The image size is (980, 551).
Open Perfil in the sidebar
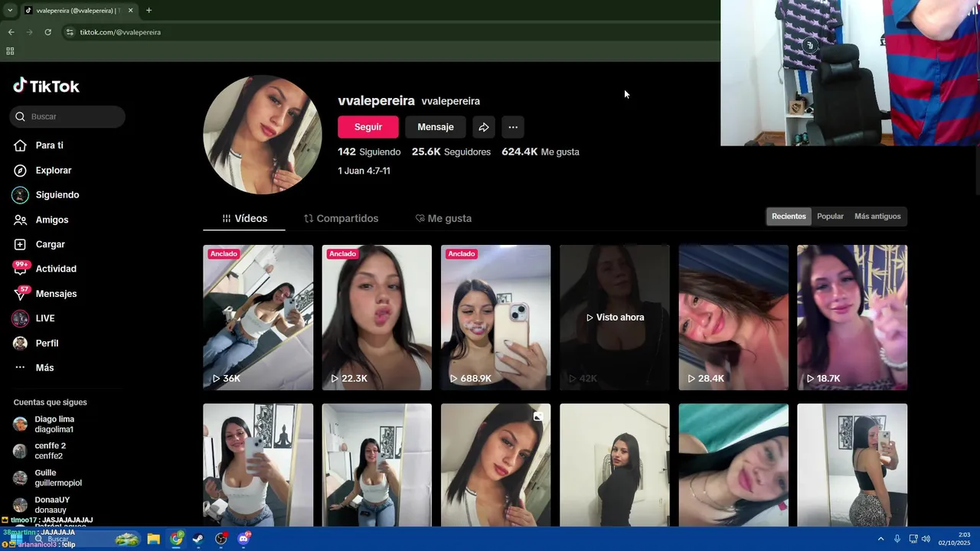click(x=36, y=343)
